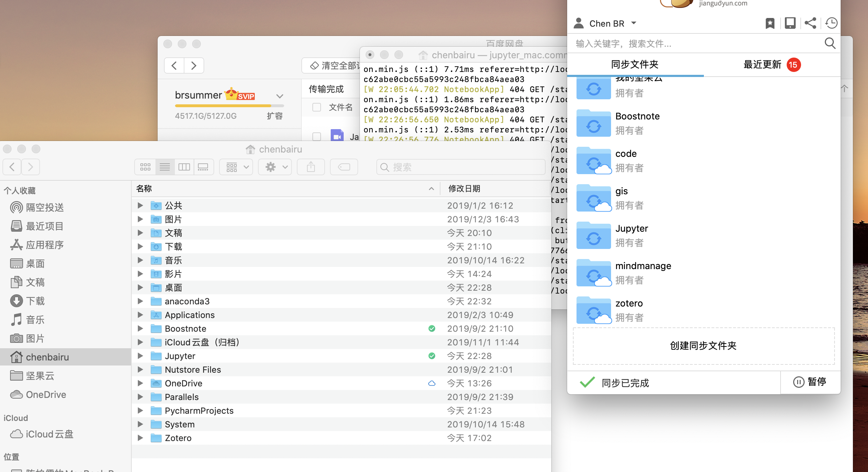Viewport: 868px width, 472px height.
Task: Go forward in the Finder window
Action: (x=31, y=167)
